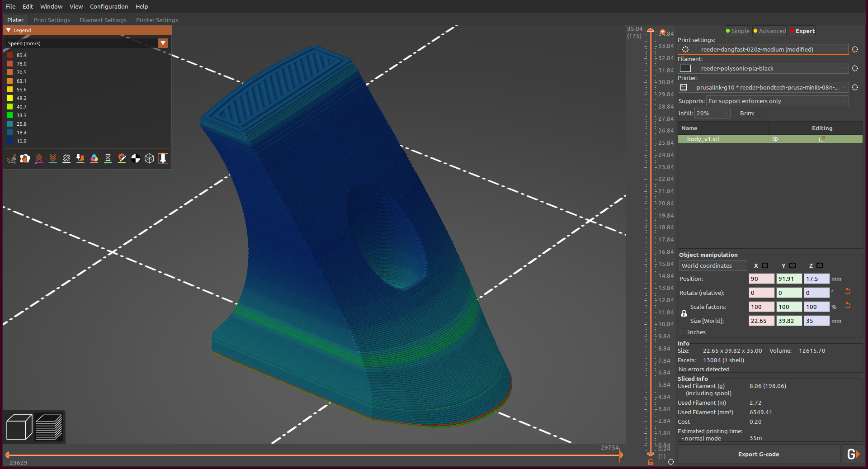
Task: Open the View menu
Action: (x=76, y=6)
